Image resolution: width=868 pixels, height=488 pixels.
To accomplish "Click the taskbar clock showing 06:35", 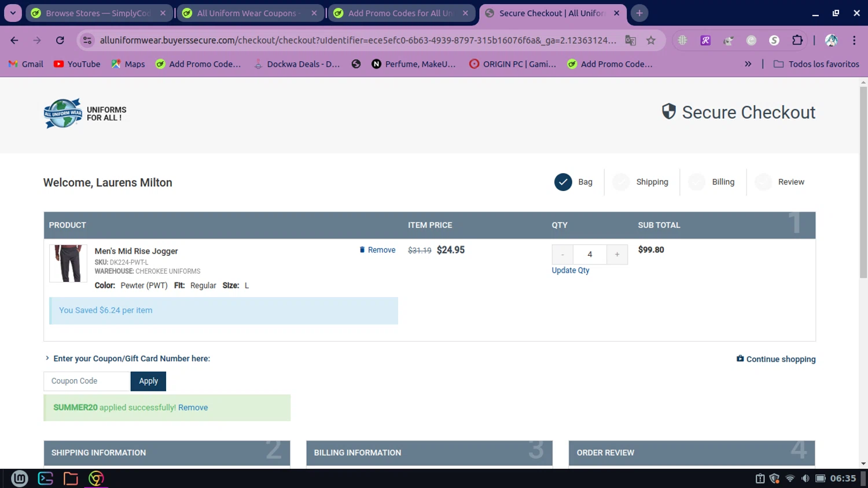I will click(x=843, y=478).
